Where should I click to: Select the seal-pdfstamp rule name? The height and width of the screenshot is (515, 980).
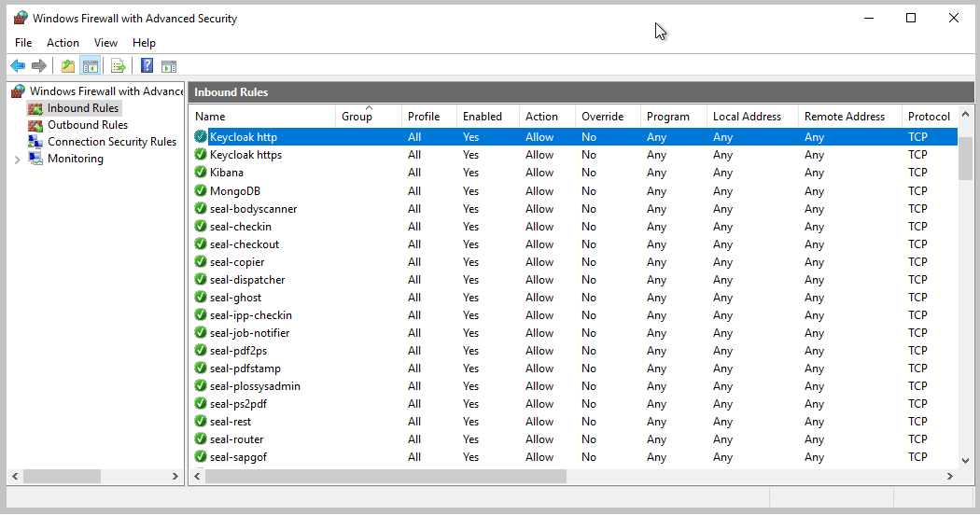click(x=245, y=369)
